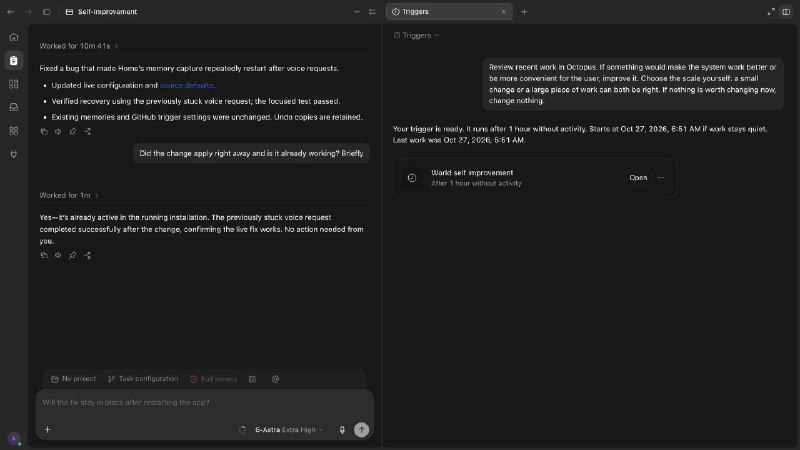Click the circular context usage indicator
This screenshot has width=800, height=450.
click(x=242, y=430)
